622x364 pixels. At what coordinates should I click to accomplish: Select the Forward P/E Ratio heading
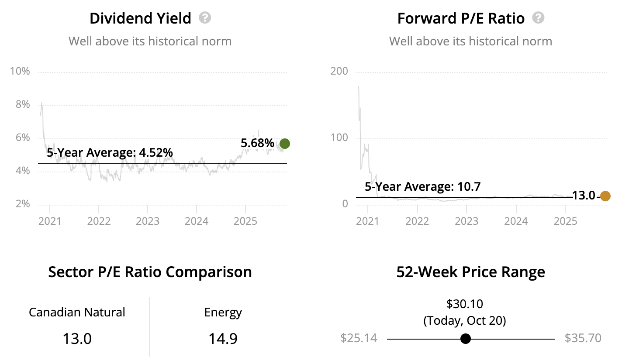pyautogui.click(x=461, y=18)
